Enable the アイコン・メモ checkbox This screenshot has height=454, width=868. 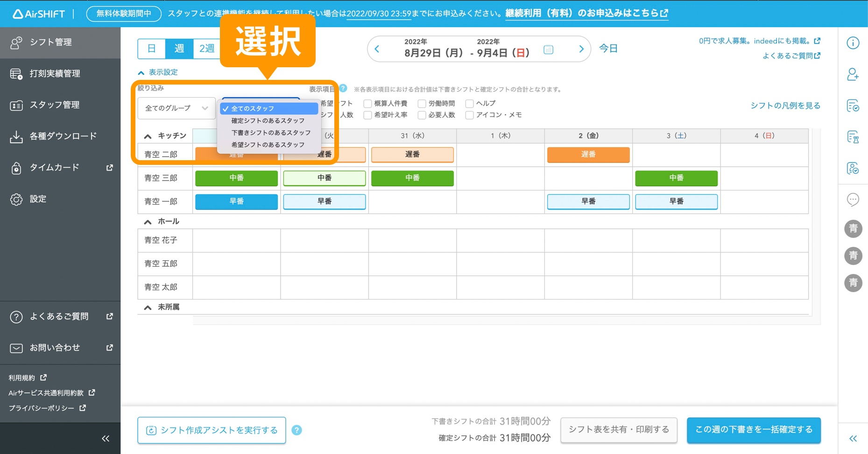point(469,115)
